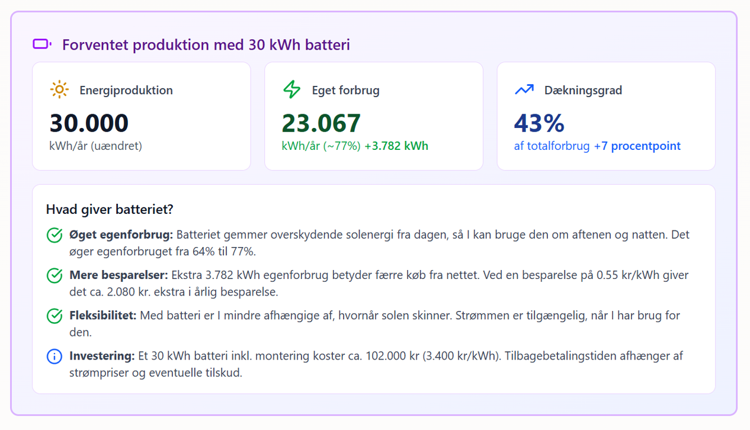Select the Energiproduktion card
Viewport: 750px width, 430px height.
click(x=142, y=116)
